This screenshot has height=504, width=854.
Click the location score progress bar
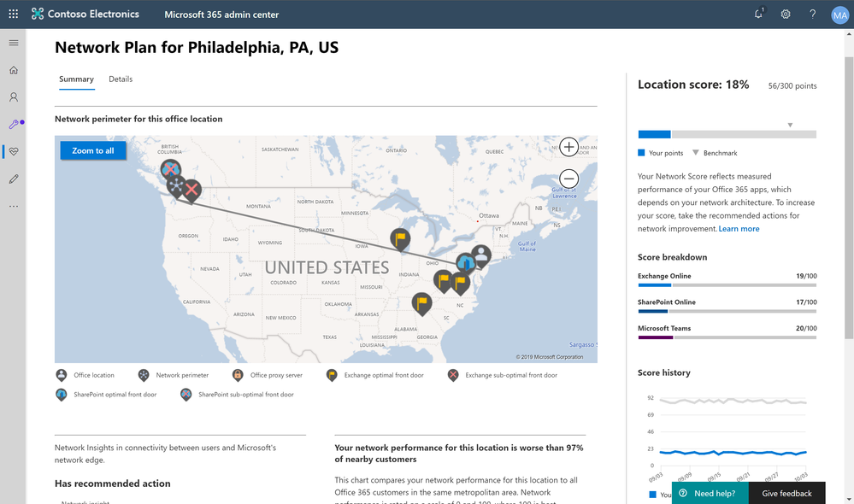(x=727, y=134)
